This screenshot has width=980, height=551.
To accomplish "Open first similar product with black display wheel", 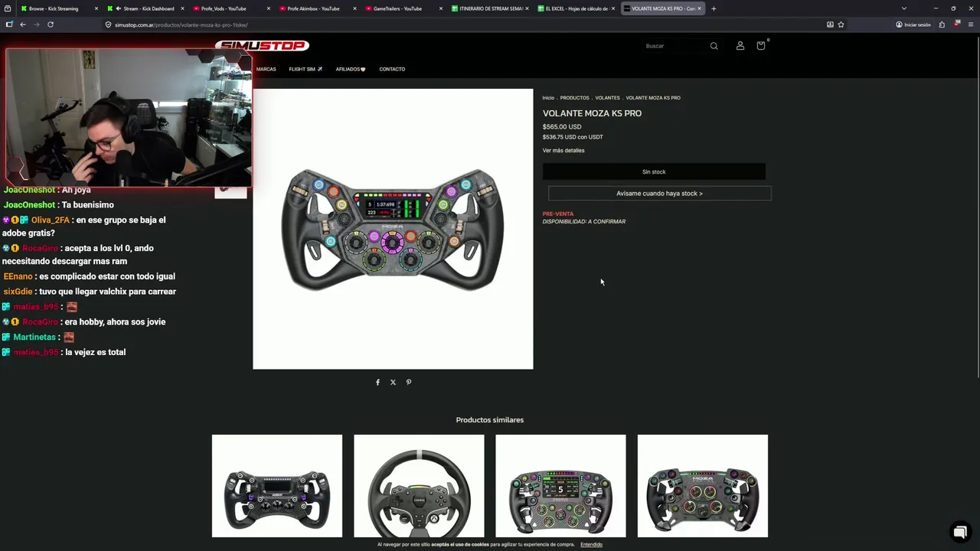I will (277, 486).
